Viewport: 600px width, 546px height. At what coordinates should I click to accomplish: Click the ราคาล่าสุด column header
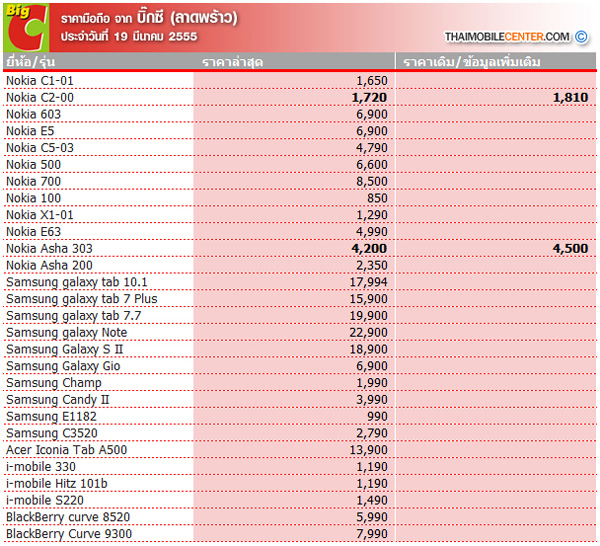233,62
